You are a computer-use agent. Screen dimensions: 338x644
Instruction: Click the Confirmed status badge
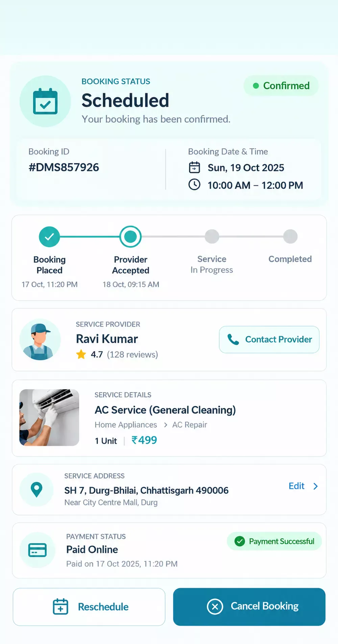(281, 86)
